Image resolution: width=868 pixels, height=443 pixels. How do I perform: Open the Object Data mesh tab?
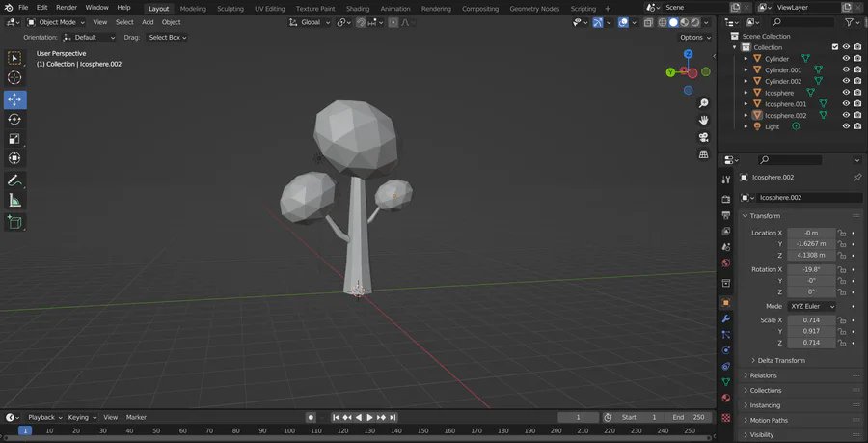[x=726, y=382]
